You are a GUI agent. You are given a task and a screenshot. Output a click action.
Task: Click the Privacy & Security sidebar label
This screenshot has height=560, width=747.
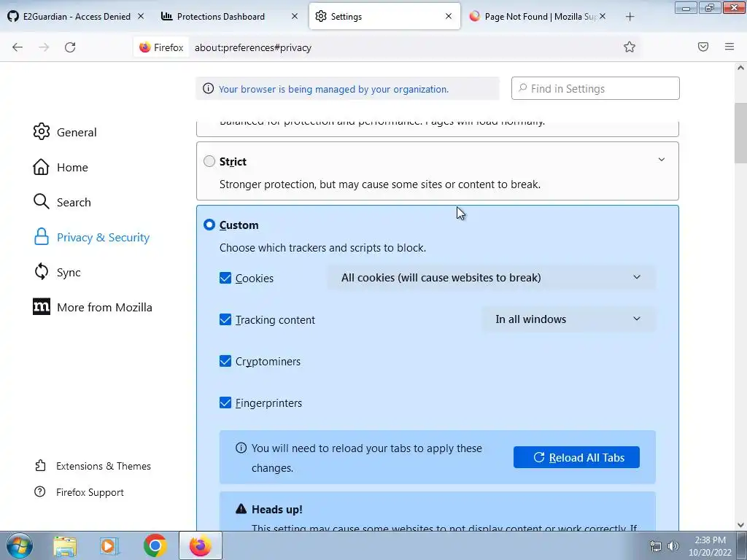[103, 237]
